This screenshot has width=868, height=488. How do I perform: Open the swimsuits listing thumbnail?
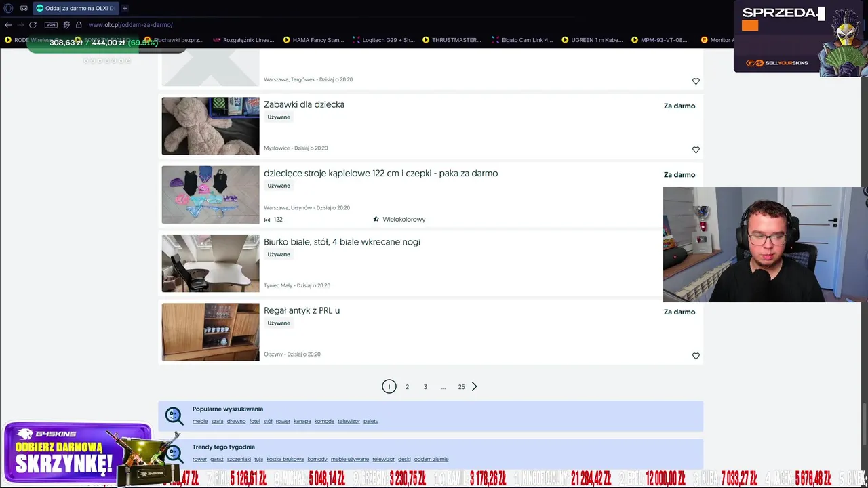(210, 195)
